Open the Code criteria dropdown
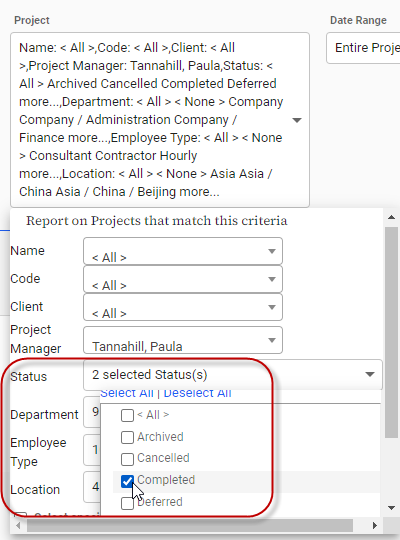400x540 pixels. 183,279
